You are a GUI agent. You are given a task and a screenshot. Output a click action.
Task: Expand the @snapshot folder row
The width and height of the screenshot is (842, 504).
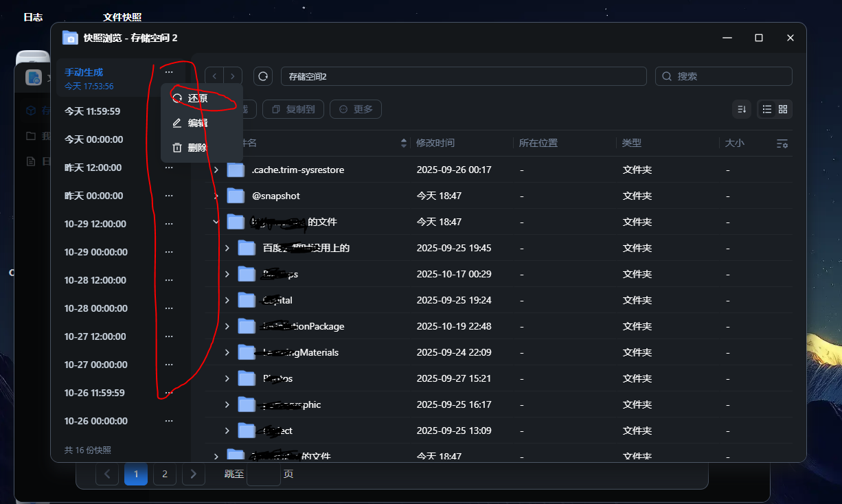click(x=216, y=196)
